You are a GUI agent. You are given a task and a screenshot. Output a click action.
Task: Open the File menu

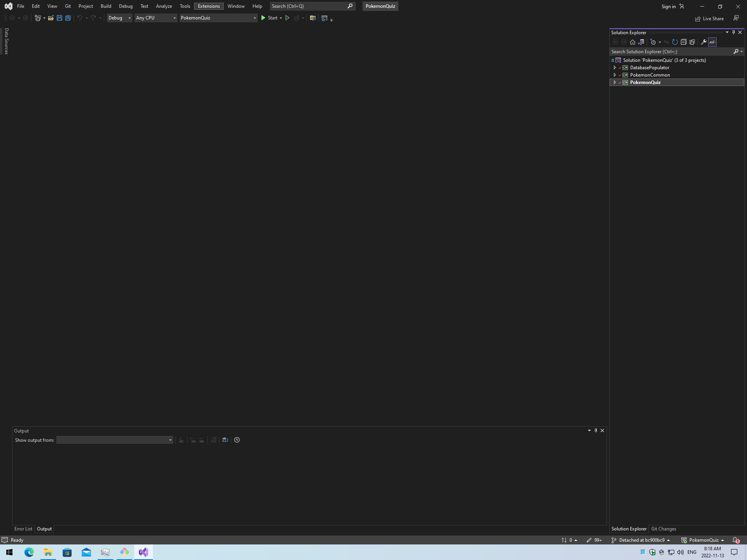(21, 6)
